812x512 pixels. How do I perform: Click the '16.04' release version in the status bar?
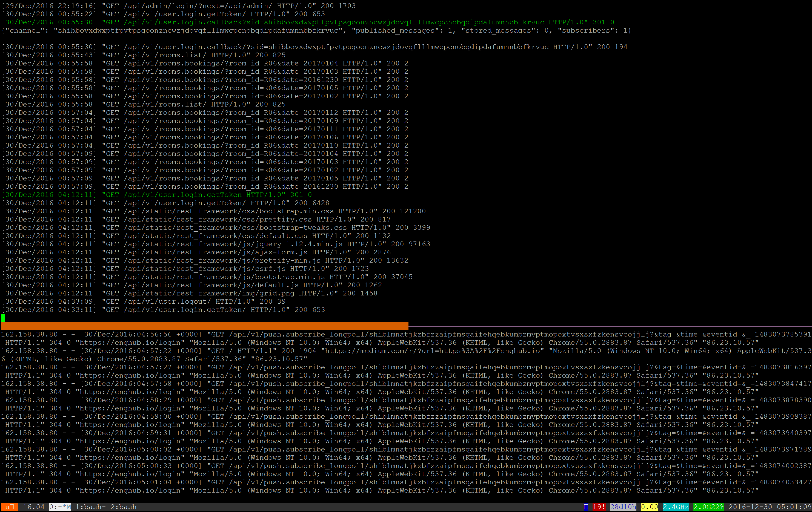[x=33, y=507]
